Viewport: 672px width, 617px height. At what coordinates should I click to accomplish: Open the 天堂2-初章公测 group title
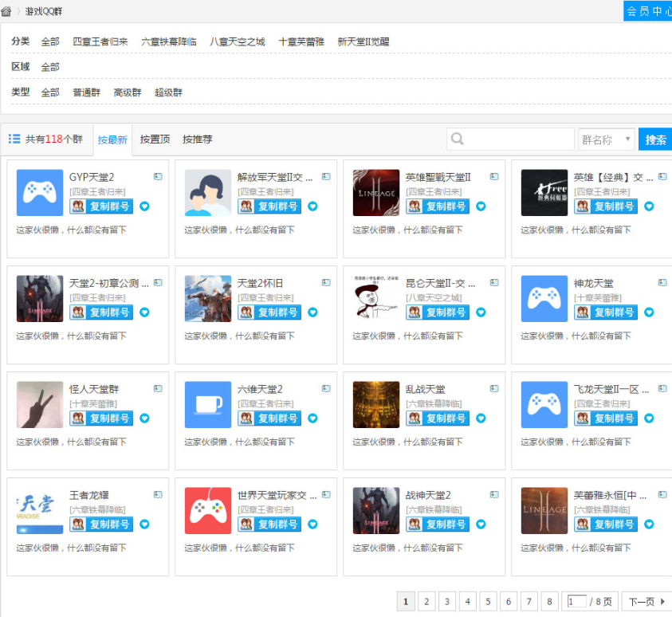coord(109,283)
